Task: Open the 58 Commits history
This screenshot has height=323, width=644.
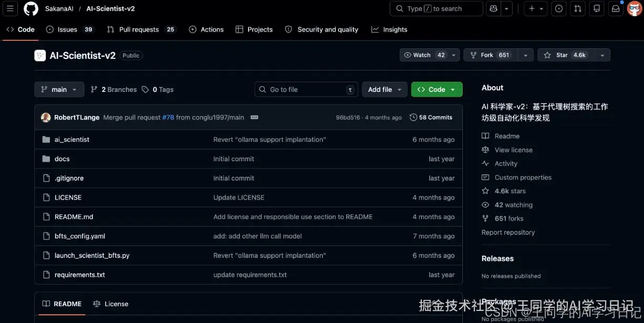Action: [x=431, y=118]
